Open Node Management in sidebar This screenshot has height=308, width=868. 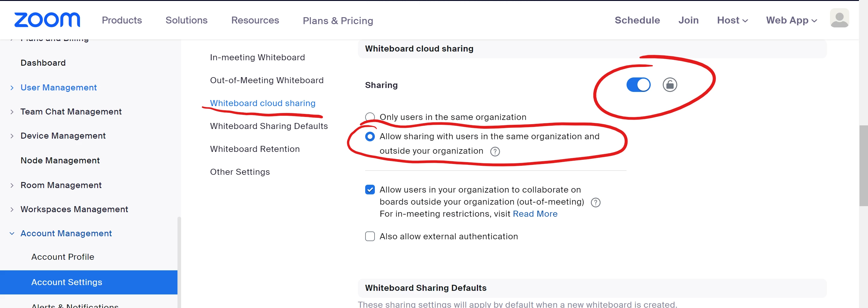60,160
